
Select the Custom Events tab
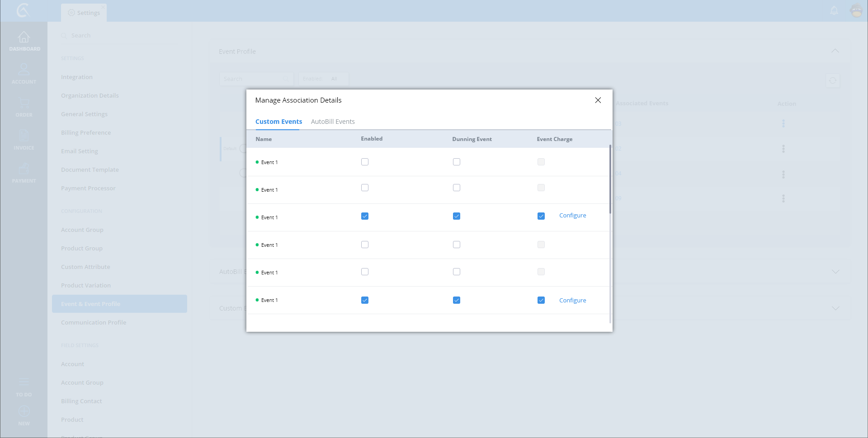(x=278, y=122)
